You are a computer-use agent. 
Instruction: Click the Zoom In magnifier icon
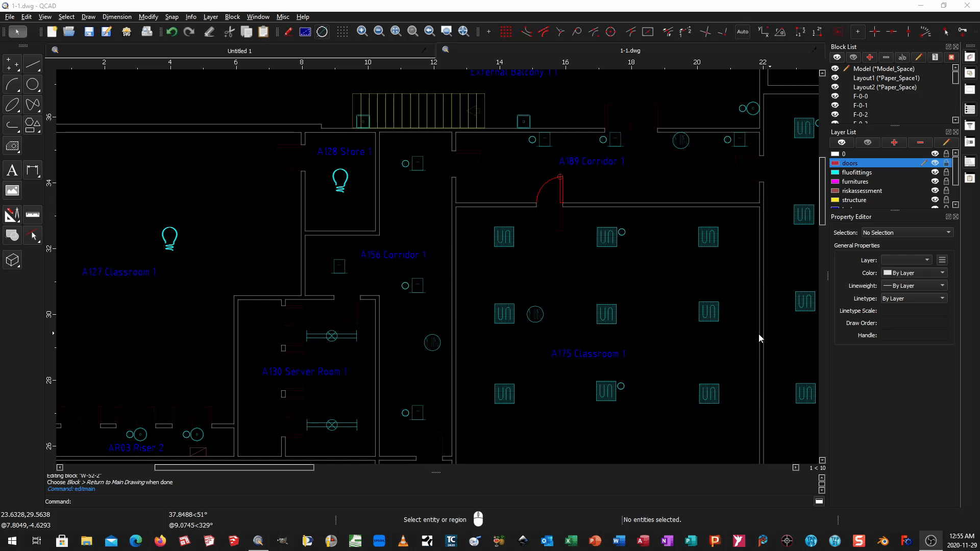362,32
